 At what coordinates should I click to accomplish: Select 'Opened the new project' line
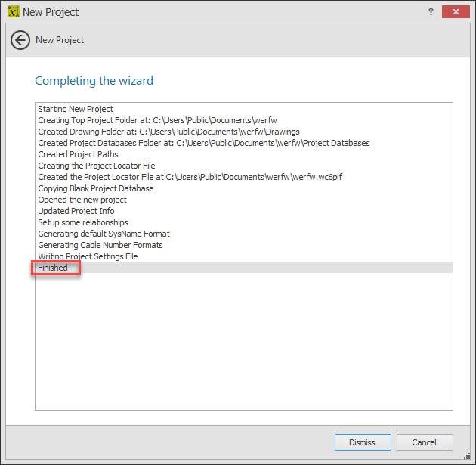tap(244, 200)
